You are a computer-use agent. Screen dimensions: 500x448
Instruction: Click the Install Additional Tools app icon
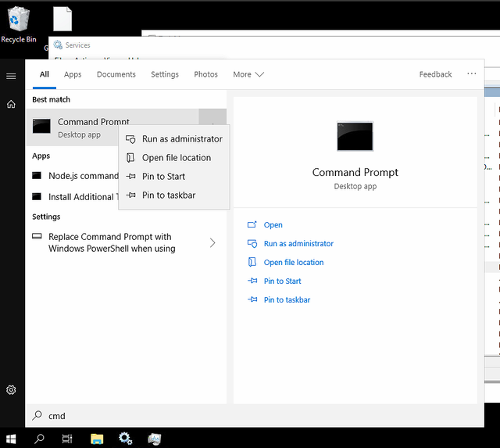[x=37, y=196]
